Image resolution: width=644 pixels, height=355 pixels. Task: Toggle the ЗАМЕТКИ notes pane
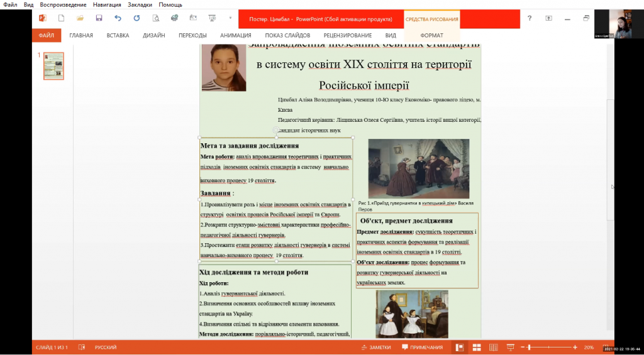[376, 347]
